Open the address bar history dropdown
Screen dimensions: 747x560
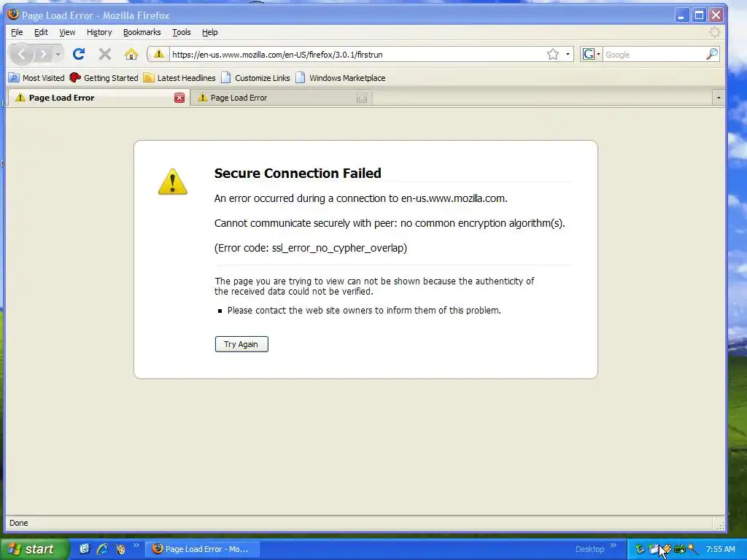pos(568,54)
